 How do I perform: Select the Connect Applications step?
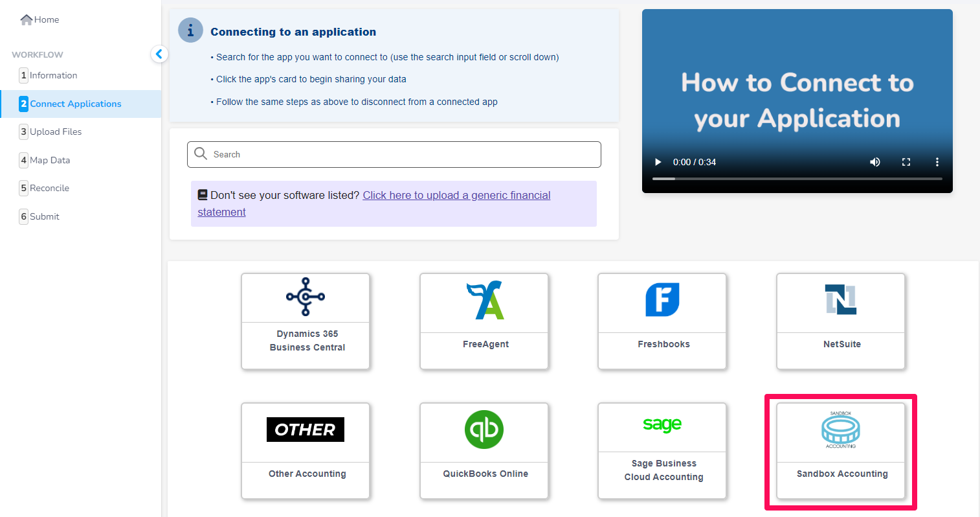pyautogui.click(x=80, y=104)
